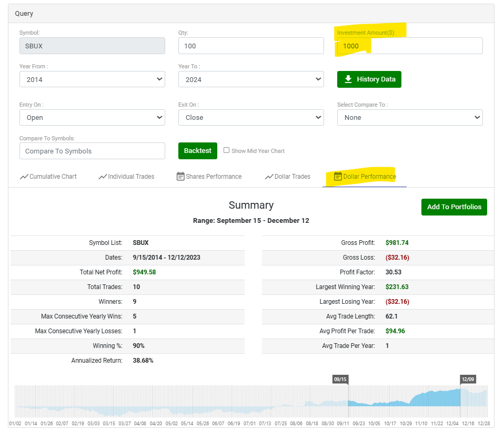Viewport: 504px width, 431px height.
Task: Click Add To Portfolios button
Action: coord(454,207)
